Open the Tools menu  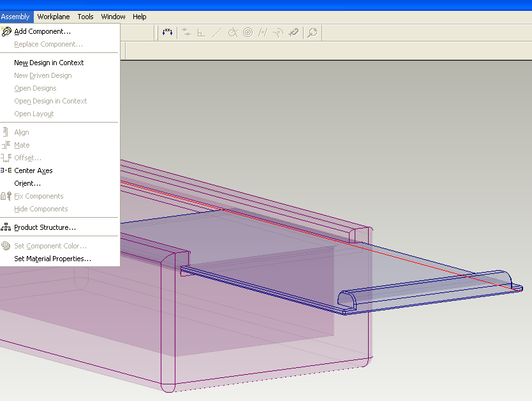pos(85,17)
